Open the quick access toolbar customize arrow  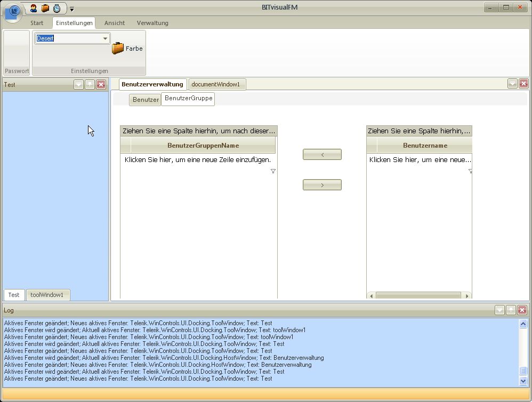coord(72,9)
